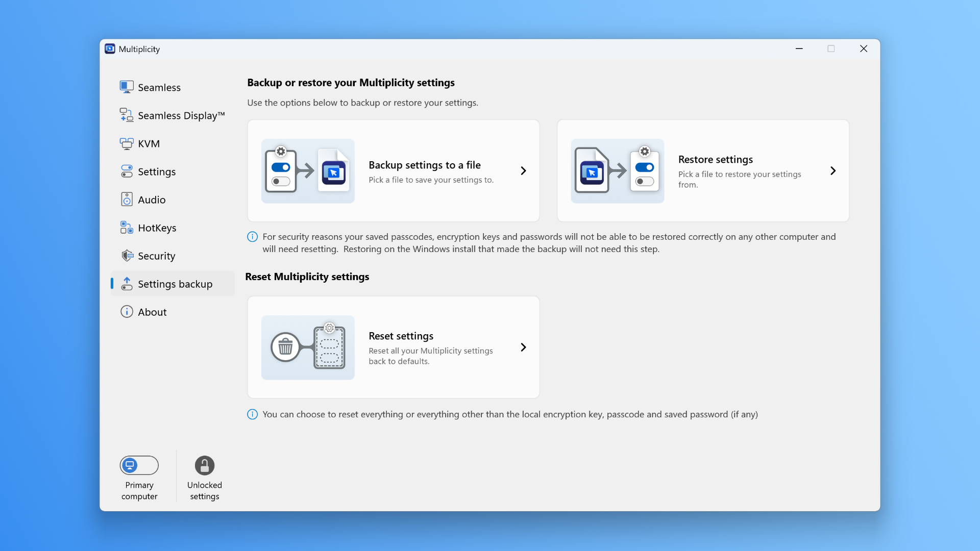The height and width of the screenshot is (551, 980).
Task: Click the Multiplicity app icon in title bar
Action: click(x=110, y=49)
